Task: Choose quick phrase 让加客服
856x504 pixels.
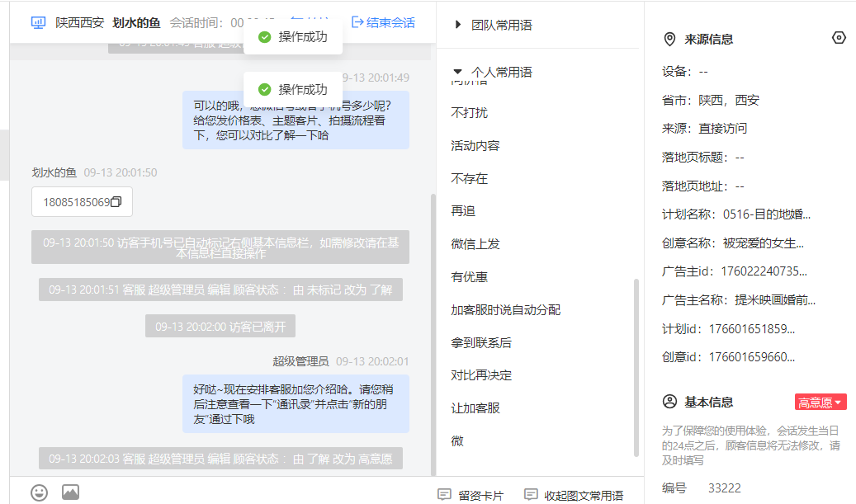Action: [475, 408]
